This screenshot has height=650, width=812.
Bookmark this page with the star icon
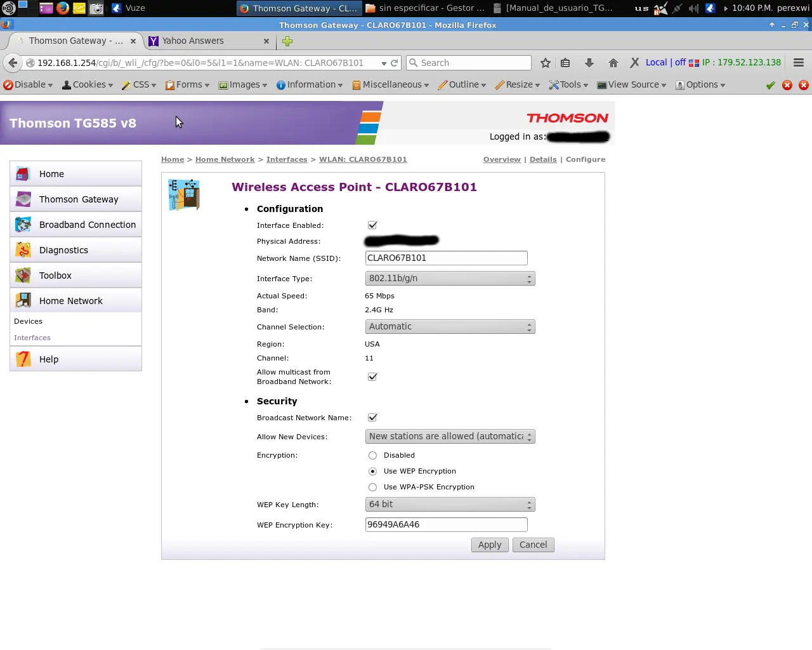click(546, 63)
